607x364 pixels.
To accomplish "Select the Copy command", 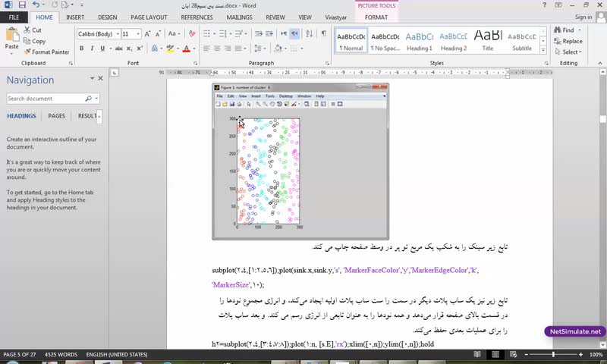I will pos(34,41).
